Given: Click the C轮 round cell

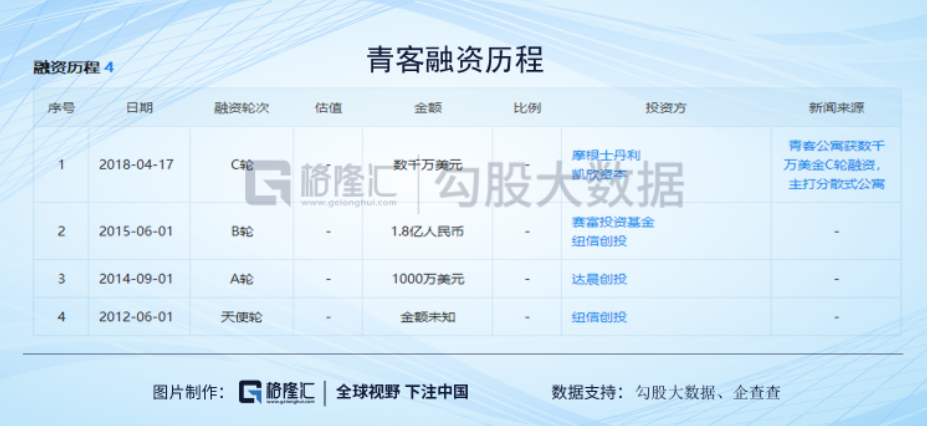Looking at the screenshot, I should point(242,164).
